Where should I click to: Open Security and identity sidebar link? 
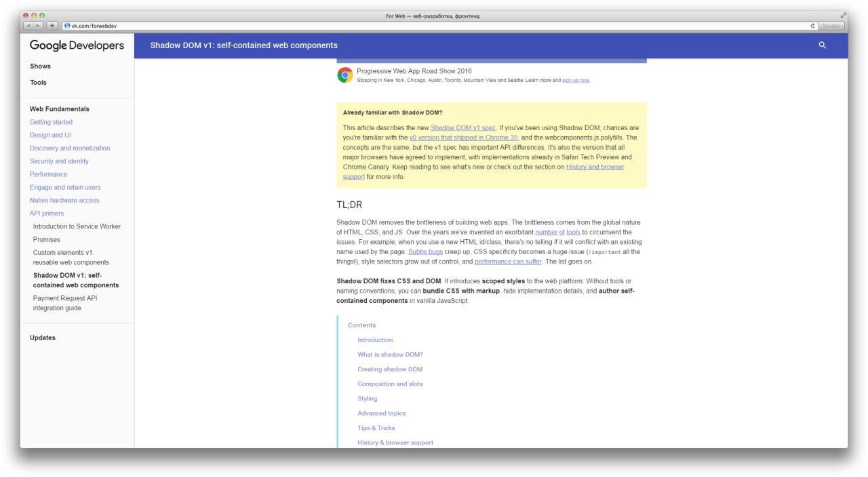pyautogui.click(x=59, y=161)
